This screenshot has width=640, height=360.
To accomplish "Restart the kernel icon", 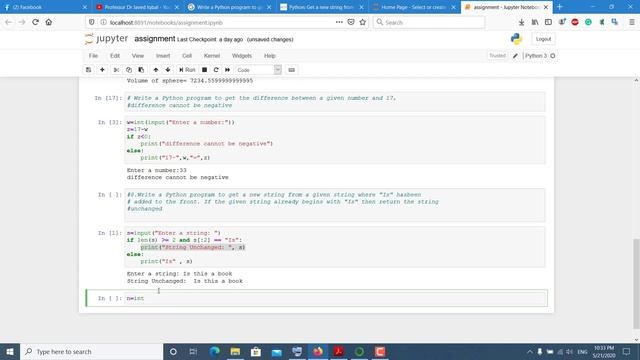I will (216, 70).
